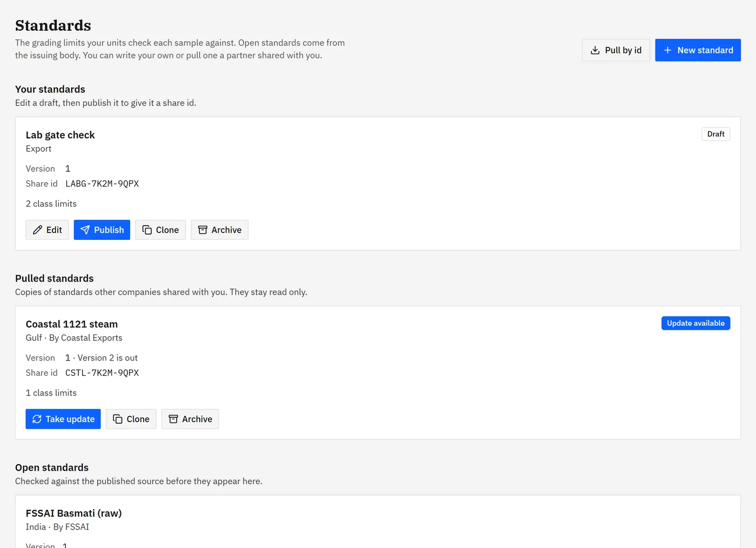Screen dimensions: 756x548
Task: Archive the Lab gate check standard
Action: pyautogui.click(x=219, y=230)
